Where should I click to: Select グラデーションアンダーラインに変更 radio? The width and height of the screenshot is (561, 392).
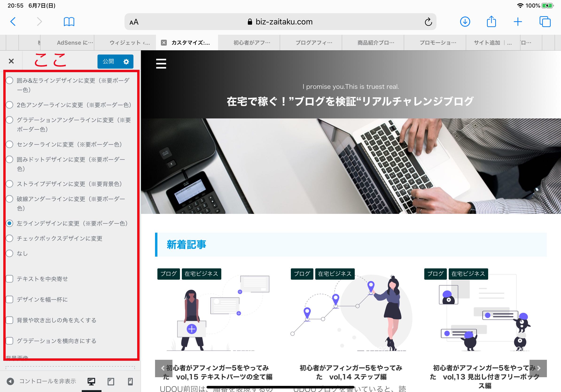[10, 120]
